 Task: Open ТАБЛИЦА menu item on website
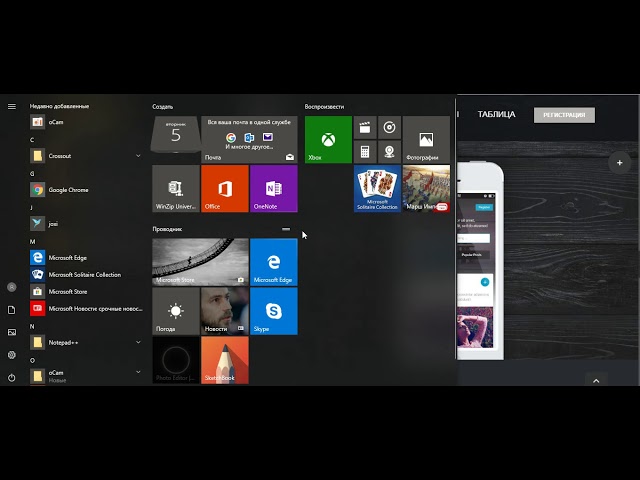[x=496, y=114]
